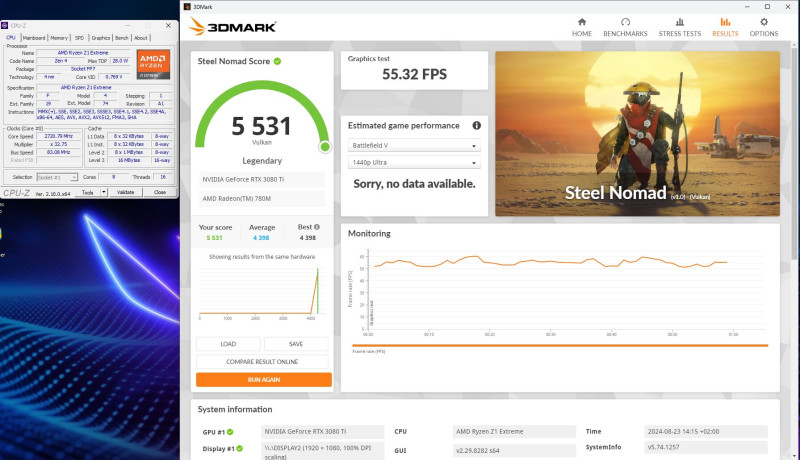800x460 pixels.
Task: Switch to the Mainboard tab in CPU-Z
Action: (34, 38)
